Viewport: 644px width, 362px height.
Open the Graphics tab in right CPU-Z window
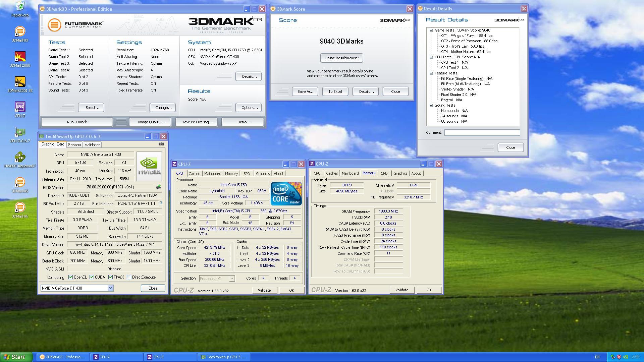coord(400,173)
